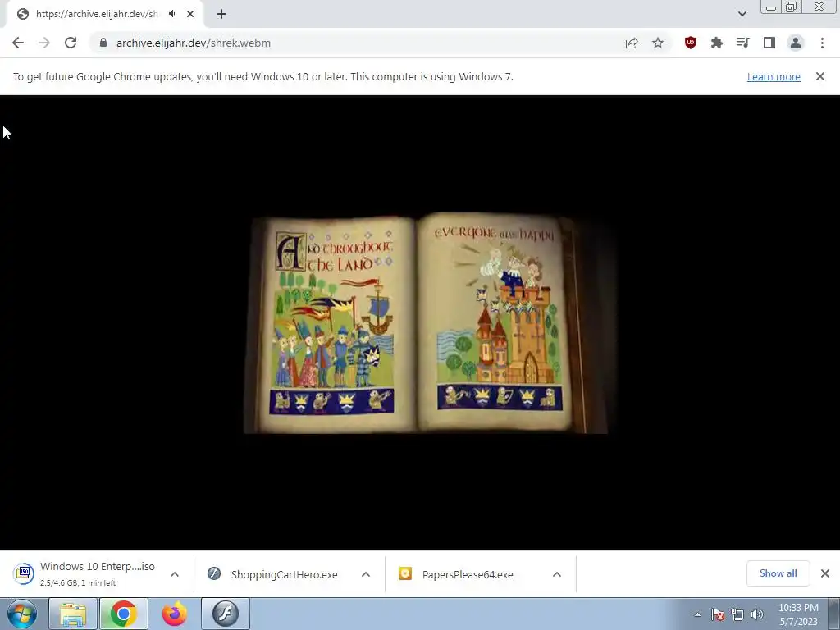Viewport: 840px width, 630px height.
Task: Expand options for ShoppingCartHero.exe
Action: point(366,574)
